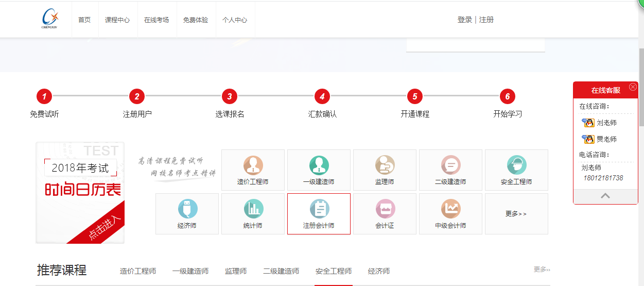Click step 4 circle for 汇款确认

tap(322, 96)
